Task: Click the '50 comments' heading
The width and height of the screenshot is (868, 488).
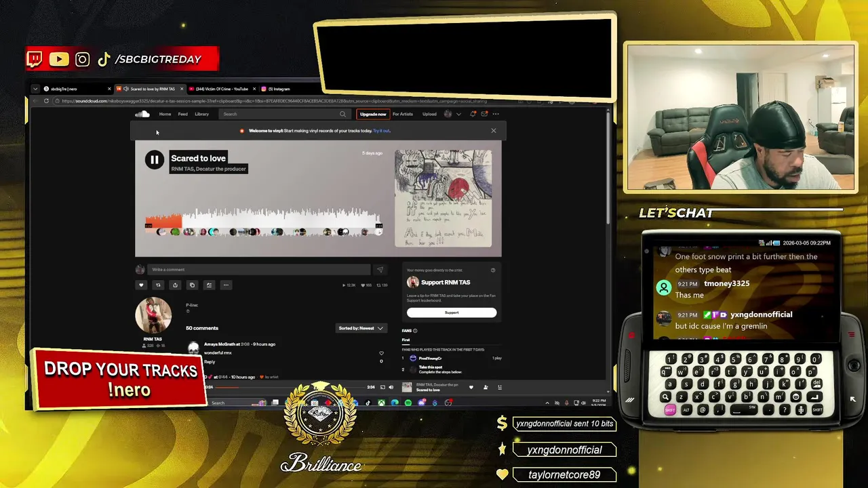Action: click(202, 328)
